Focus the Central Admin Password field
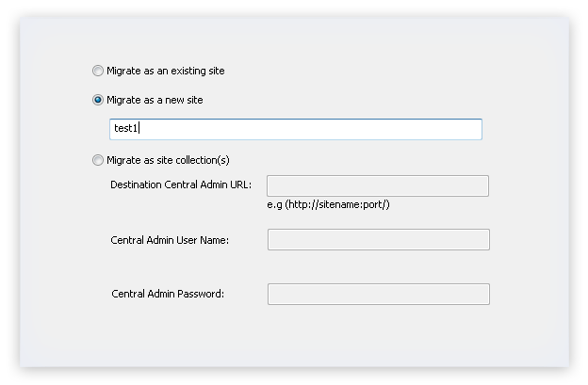Screen dimensions: 588x385 click(379, 294)
